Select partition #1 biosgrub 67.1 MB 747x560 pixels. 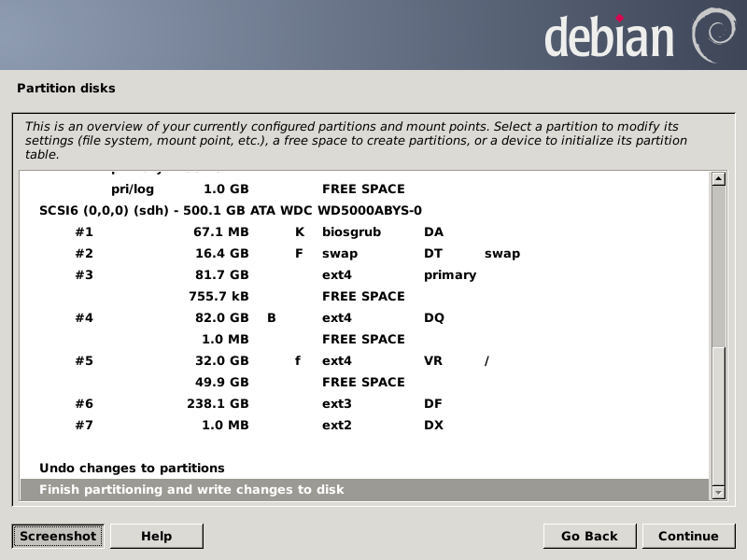tap(280, 231)
